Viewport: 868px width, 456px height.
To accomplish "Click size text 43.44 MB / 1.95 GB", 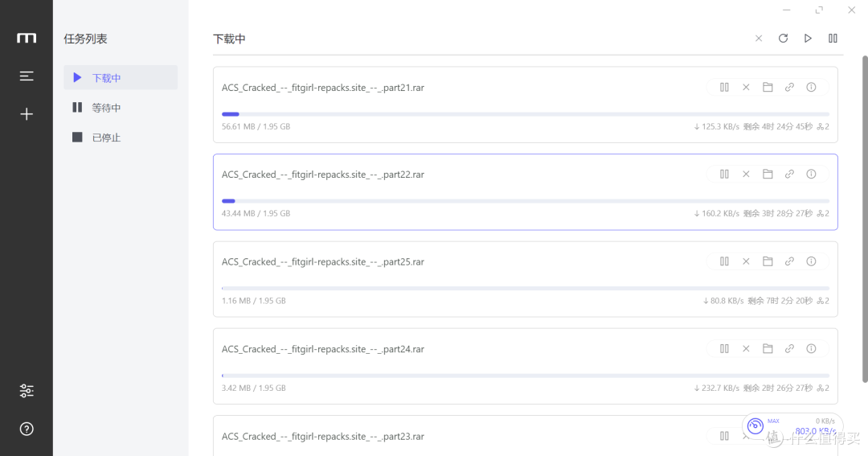I will pyautogui.click(x=256, y=213).
